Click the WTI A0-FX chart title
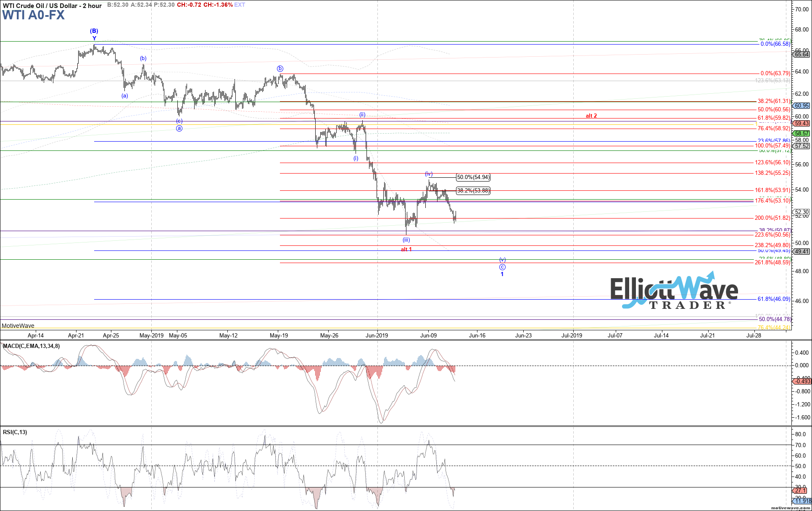 point(34,15)
